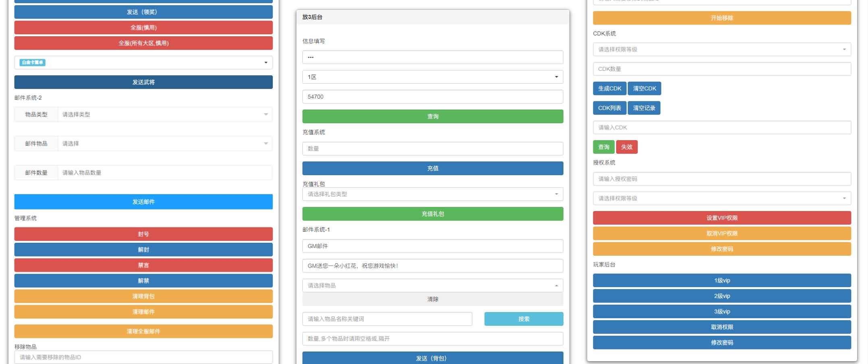868x364 pixels.
Task: Click the red 封号 ban button
Action: tap(143, 234)
